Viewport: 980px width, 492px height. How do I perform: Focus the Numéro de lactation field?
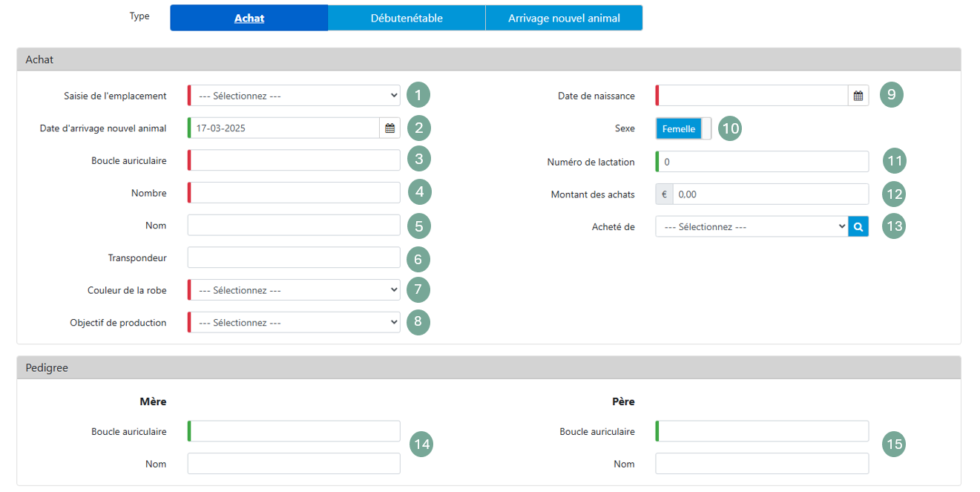point(762,162)
